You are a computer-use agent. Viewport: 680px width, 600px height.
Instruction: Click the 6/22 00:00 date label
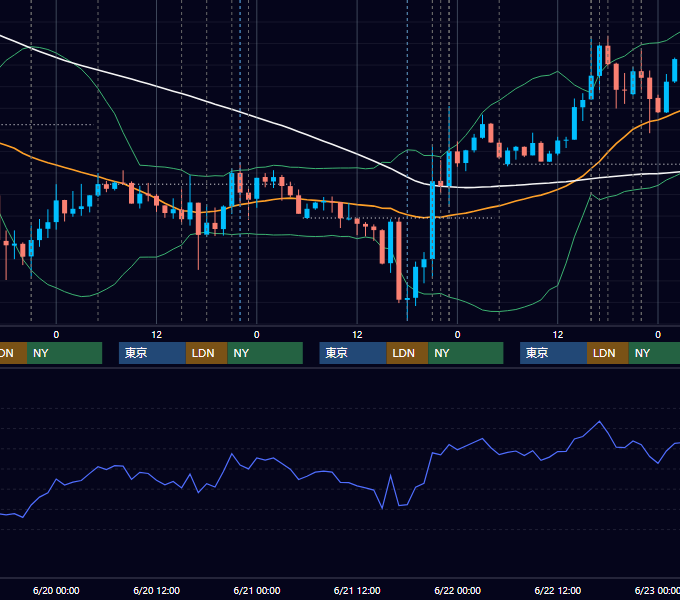click(x=457, y=590)
